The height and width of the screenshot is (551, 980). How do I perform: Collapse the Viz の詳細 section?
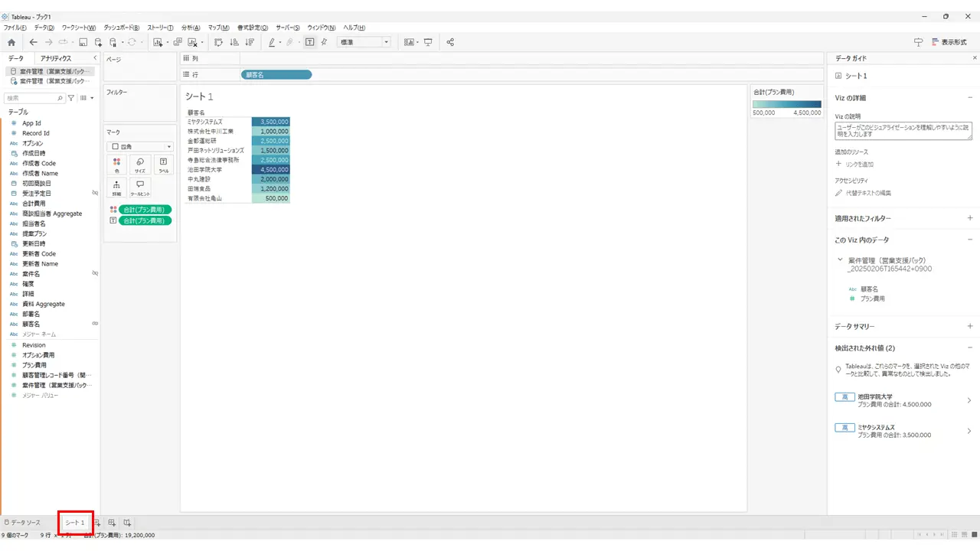pyautogui.click(x=970, y=98)
